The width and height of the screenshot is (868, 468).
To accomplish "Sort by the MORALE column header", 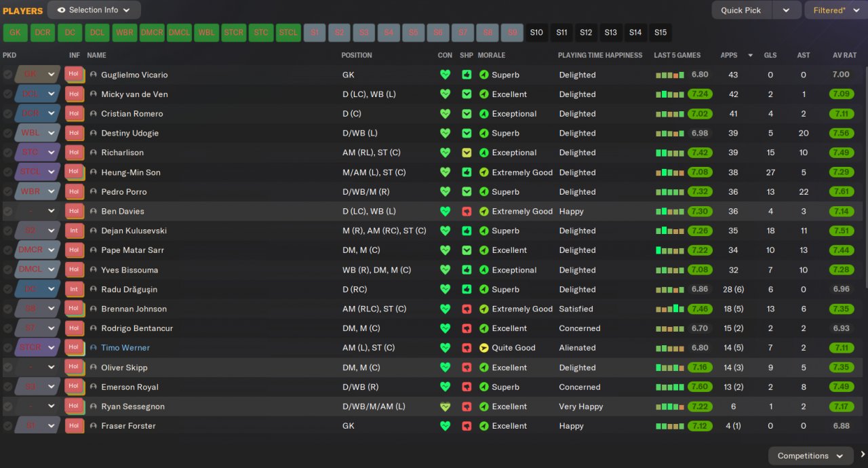I will click(x=492, y=55).
